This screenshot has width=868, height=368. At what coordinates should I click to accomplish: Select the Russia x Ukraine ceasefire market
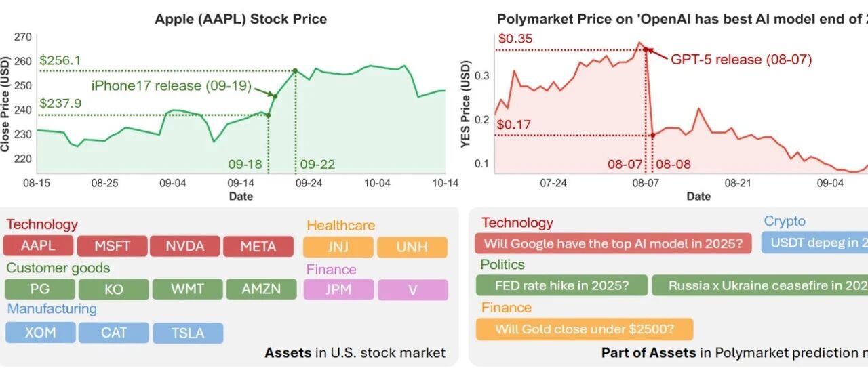pyautogui.click(x=759, y=285)
